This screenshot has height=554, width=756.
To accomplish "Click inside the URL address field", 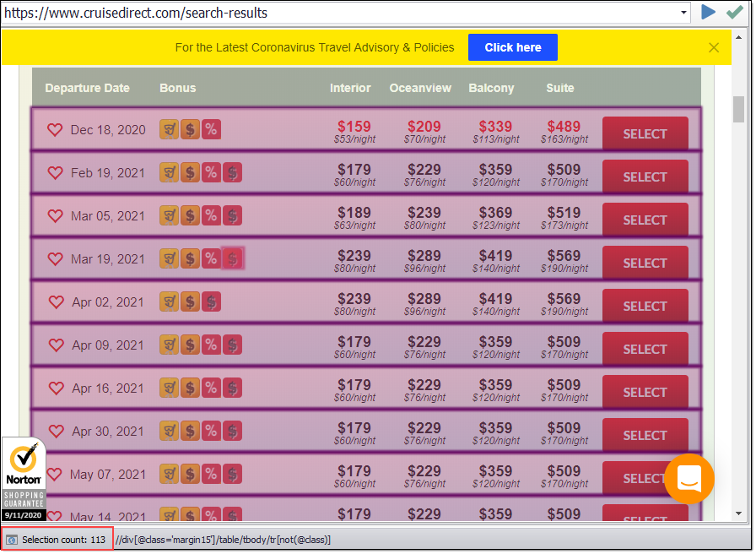I will click(x=337, y=14).
